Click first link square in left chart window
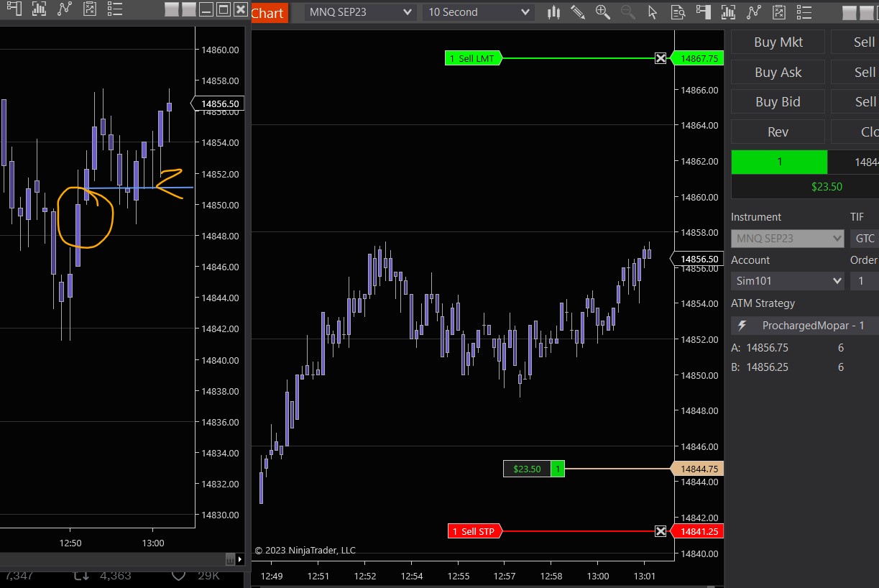This screenshot has height=588, width=879. 171,9
